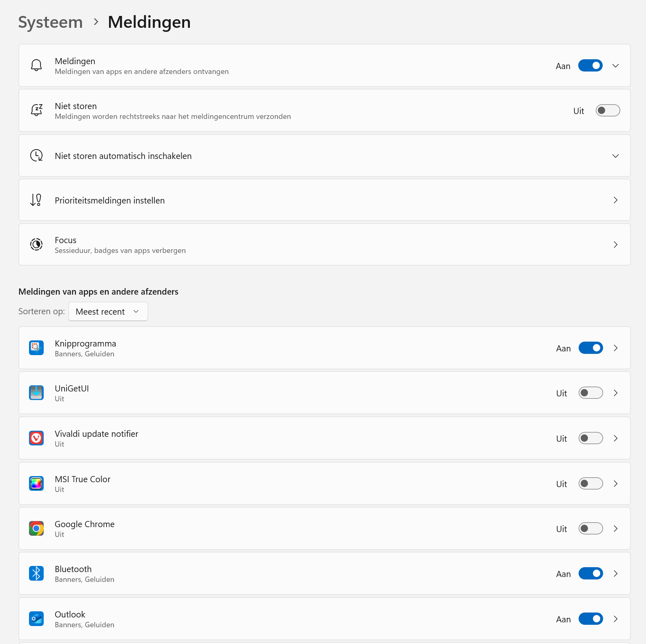Click the Google Chrome icon
The width and height of the screenshot is (646, 644).
pos(36,528)
